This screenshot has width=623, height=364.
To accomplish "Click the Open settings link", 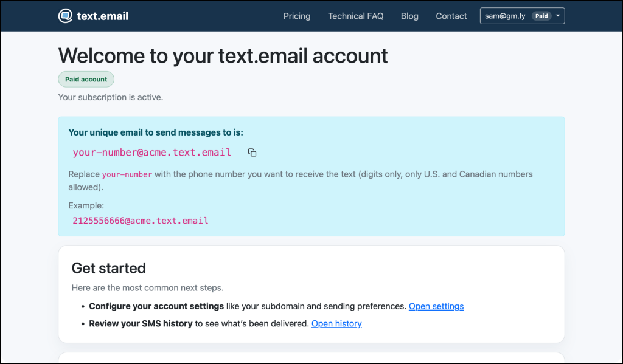I will click(436, 306).
